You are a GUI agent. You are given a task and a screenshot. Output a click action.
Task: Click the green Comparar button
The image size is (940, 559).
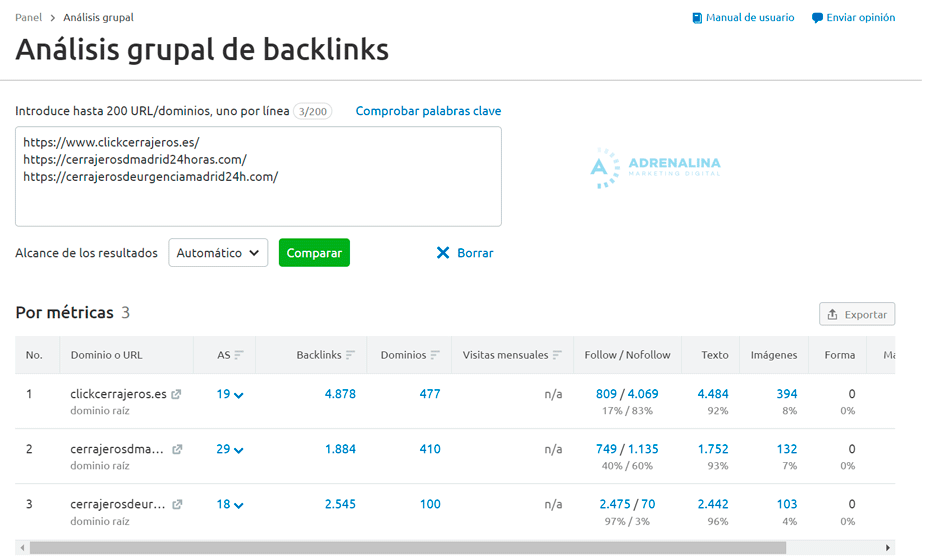pyautogui.click(x=314, y=253)
